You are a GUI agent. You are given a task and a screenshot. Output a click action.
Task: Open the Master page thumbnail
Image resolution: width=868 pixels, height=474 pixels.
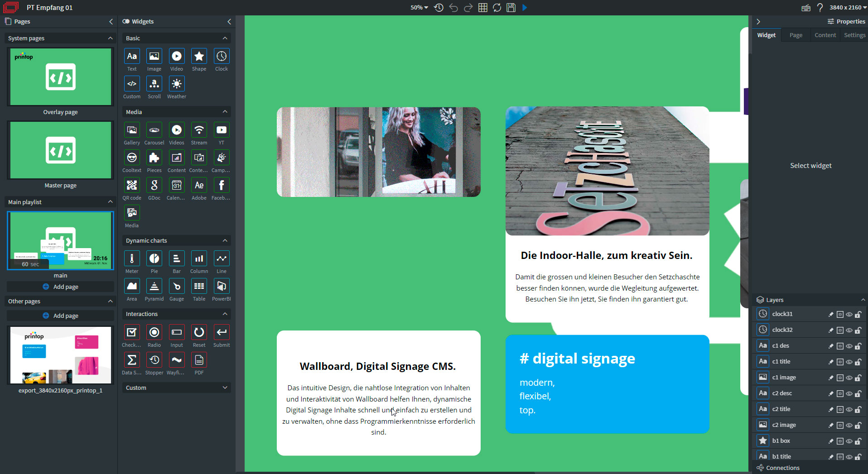point(61,150)
